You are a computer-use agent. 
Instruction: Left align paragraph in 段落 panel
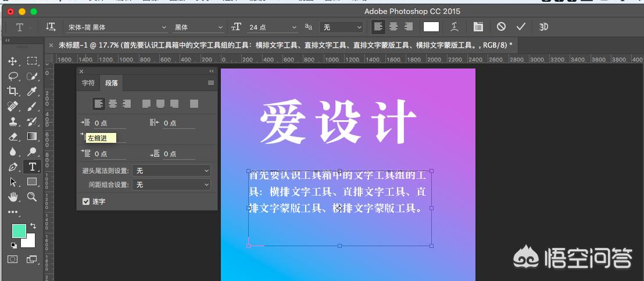pos(99,104)
